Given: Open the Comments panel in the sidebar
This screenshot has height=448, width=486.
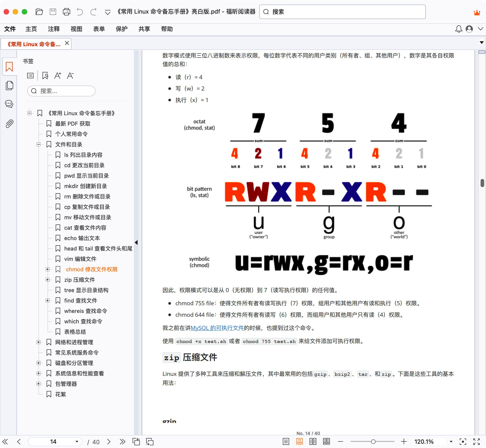Looking at the screenshot, I should [9, 104].
